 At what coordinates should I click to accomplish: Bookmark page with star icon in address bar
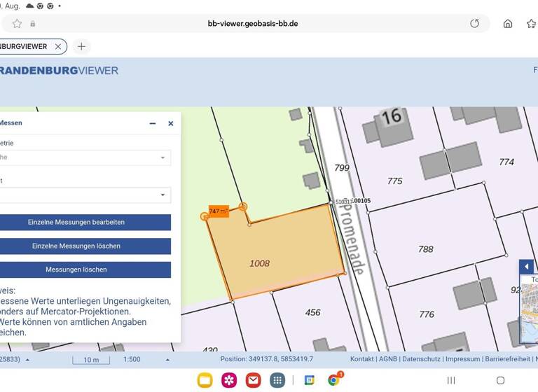pos(17,24)
